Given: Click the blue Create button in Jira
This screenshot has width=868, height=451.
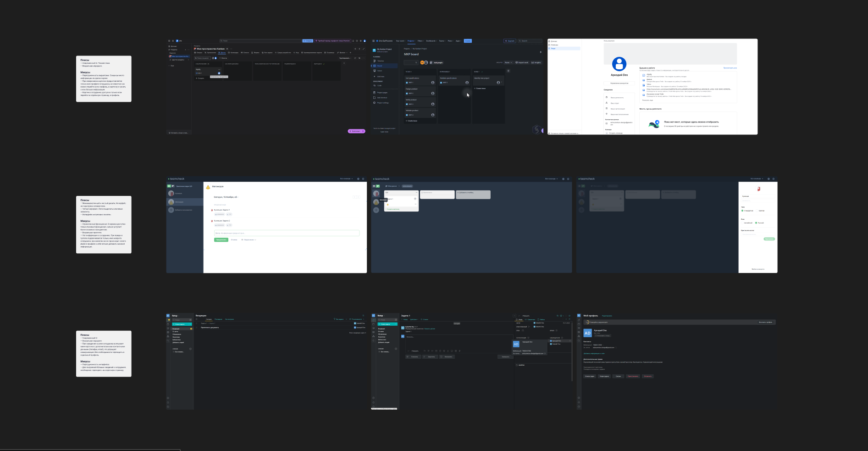Looking at the screenshot, I should [x=468, y=41].
